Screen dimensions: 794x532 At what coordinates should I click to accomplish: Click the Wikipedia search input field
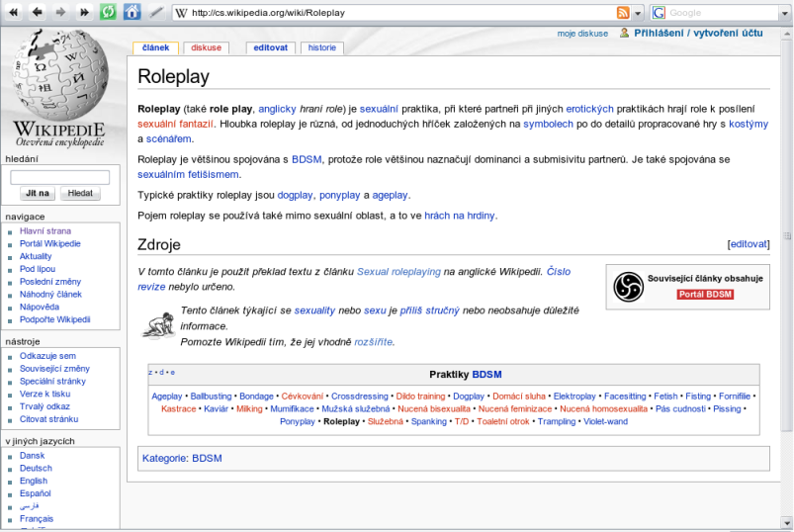pos(59,177)
